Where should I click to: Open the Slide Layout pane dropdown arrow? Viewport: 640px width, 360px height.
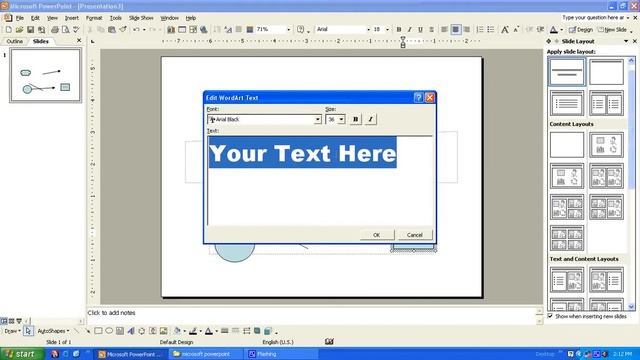(626, 41)
